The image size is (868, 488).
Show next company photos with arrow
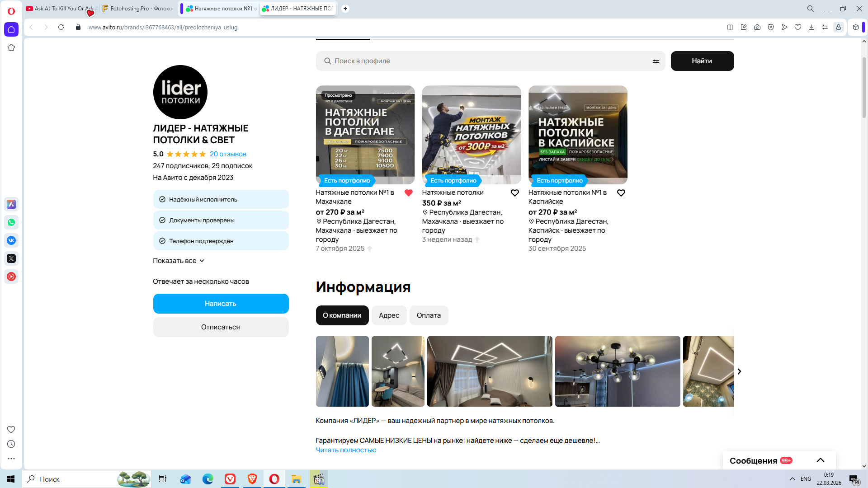pyautogui.click(x=739, y=371)
